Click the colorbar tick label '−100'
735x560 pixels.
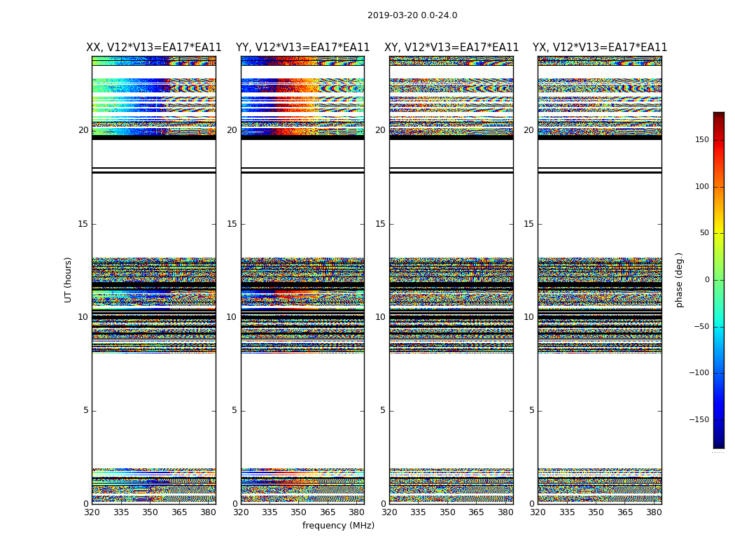click(699, 373)
